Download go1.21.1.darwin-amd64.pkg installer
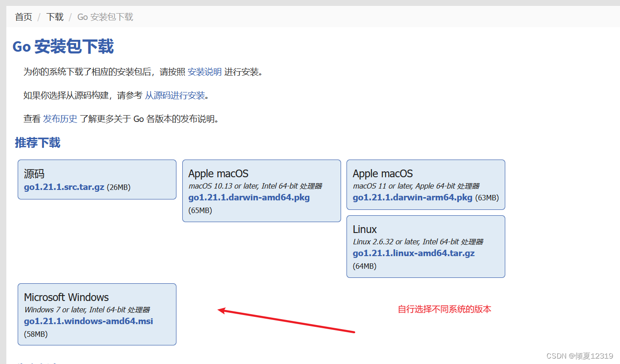The width and height of the screenshot is (620, 364). (249, 198)
